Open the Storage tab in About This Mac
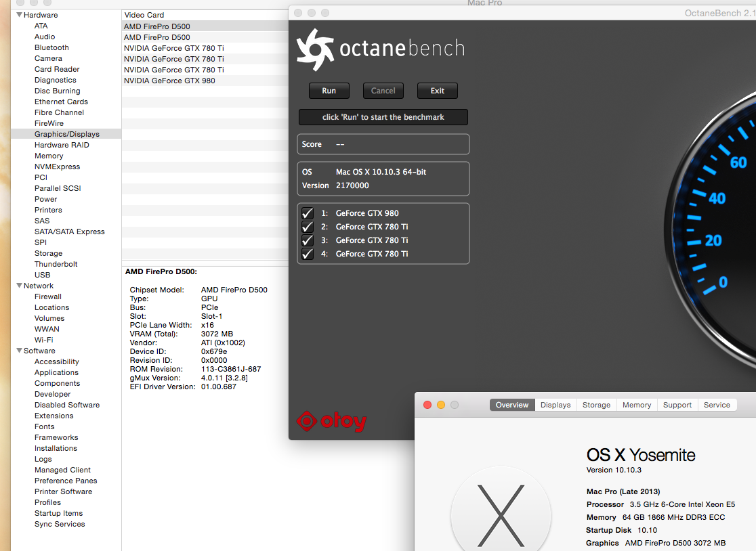Screen dimensions: 756x551 tap(596, 405)
